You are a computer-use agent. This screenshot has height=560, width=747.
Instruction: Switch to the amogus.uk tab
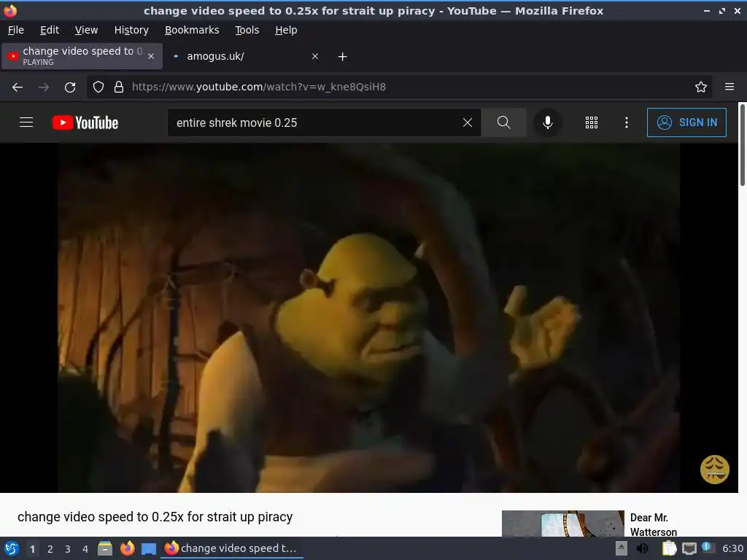(245, 56)
